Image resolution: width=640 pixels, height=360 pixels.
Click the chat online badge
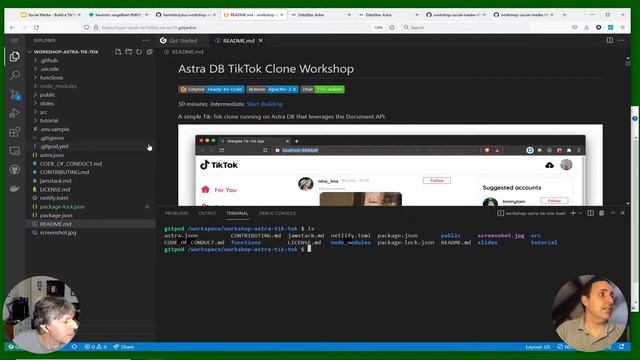pyautogui.click(x=322, y=89)
